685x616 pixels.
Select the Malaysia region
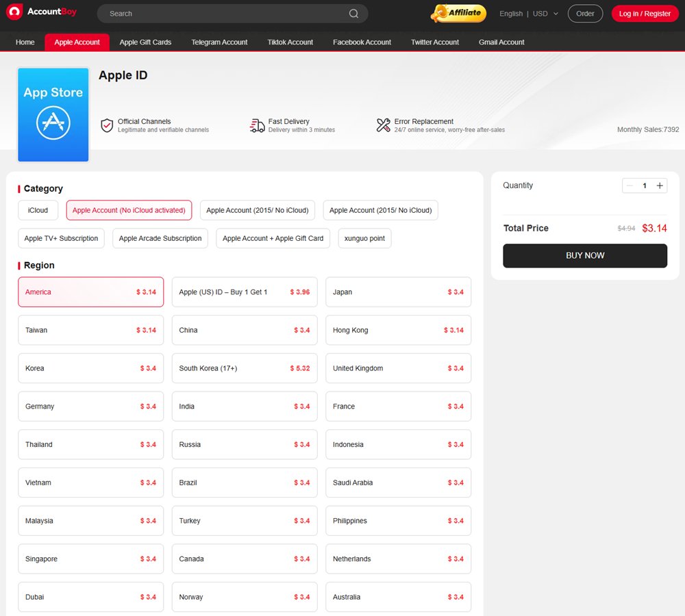tap(91, 521)
